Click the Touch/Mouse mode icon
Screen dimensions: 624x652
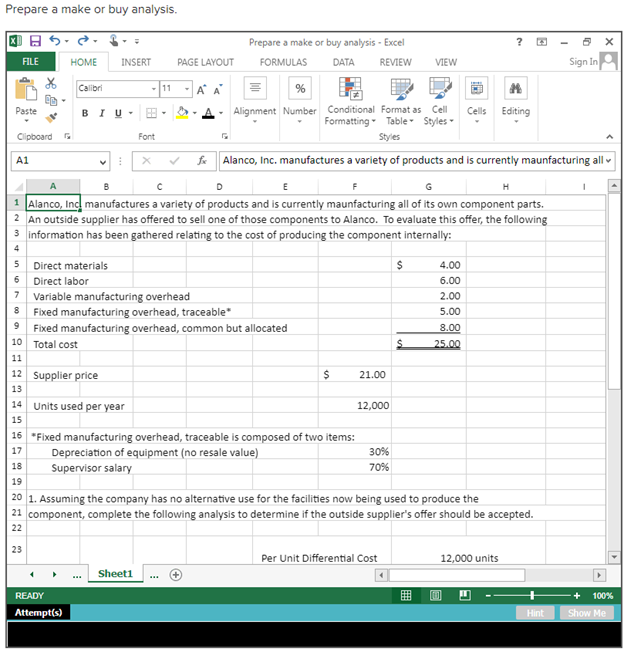[113, 40]
